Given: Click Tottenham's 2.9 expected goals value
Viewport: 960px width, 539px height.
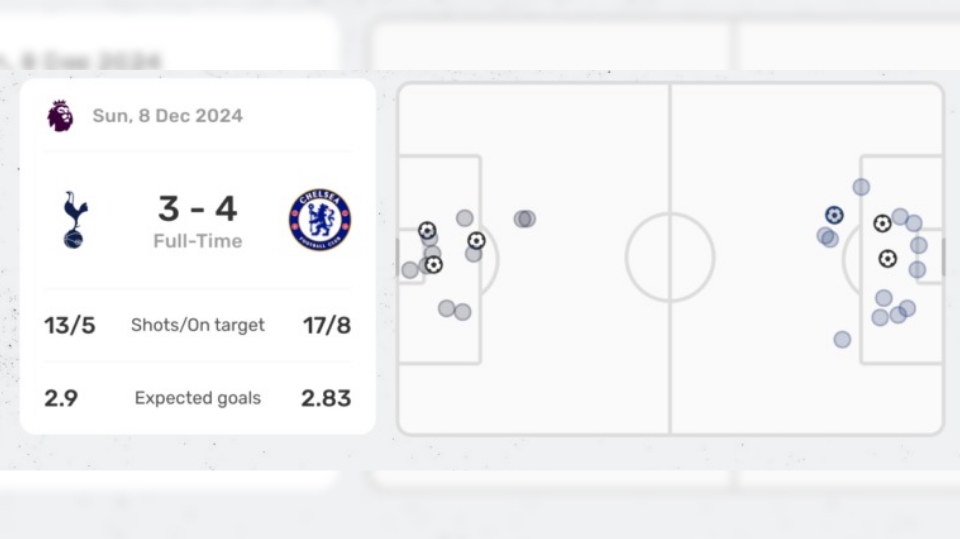Looking at the screenshot, I should 61,398.
